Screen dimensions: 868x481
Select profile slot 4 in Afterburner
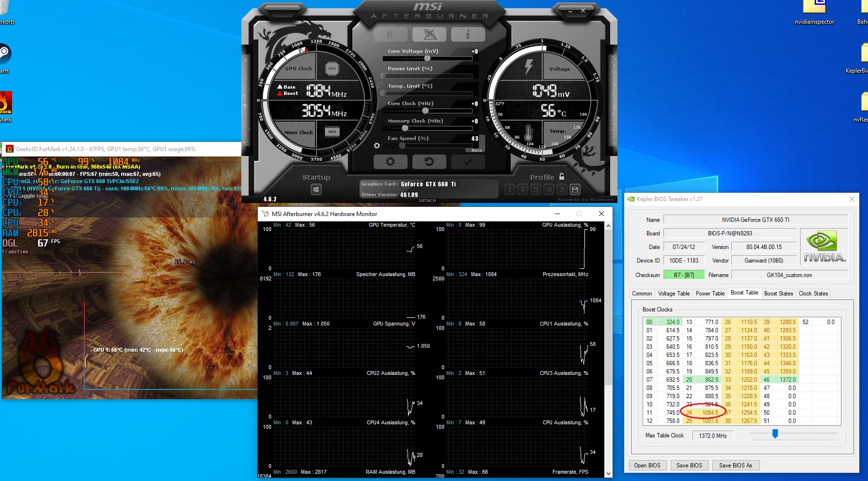coord(549,189)
